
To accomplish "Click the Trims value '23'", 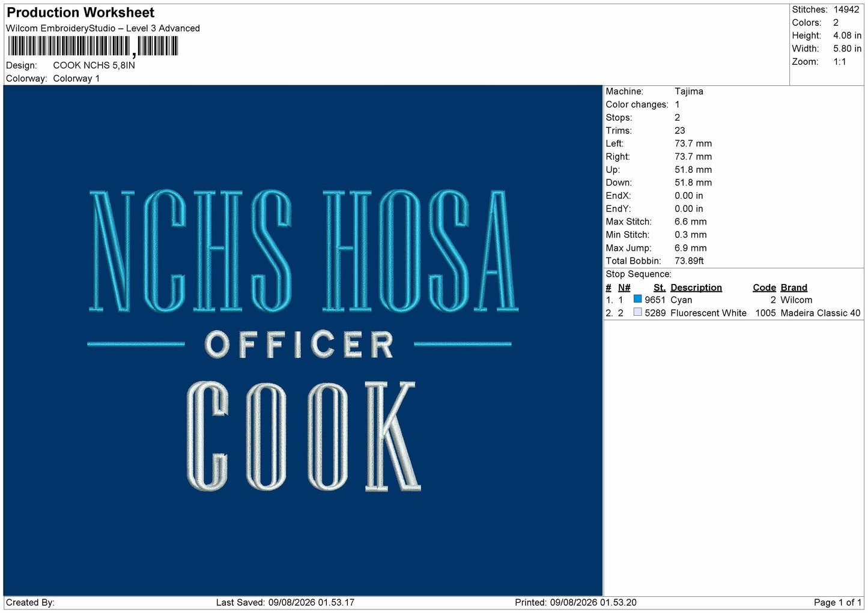I will (x=679, y=130).
